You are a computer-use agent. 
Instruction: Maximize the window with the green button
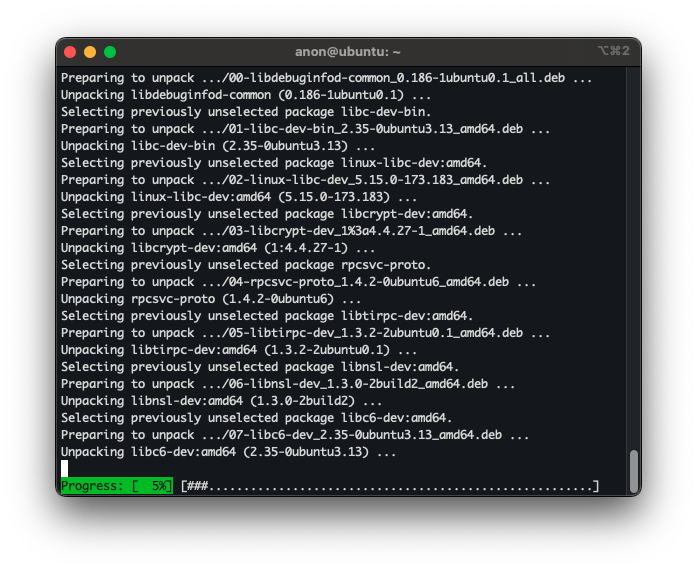[x=110, y=52]
